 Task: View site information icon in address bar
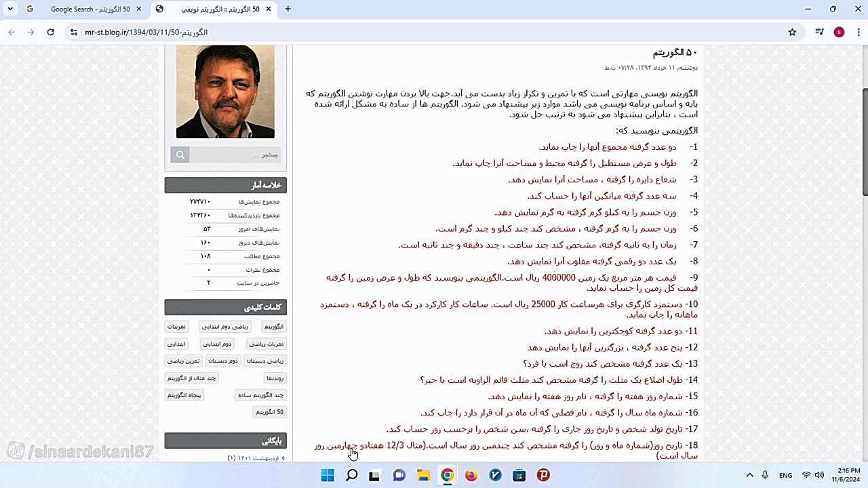tap(74, 32)
